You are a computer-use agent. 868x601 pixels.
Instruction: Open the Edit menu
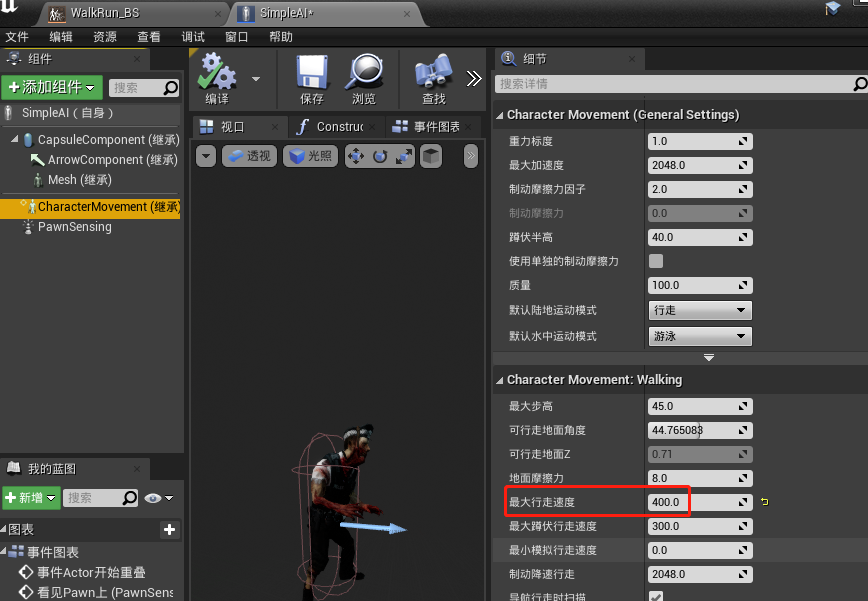click(61, 37)
